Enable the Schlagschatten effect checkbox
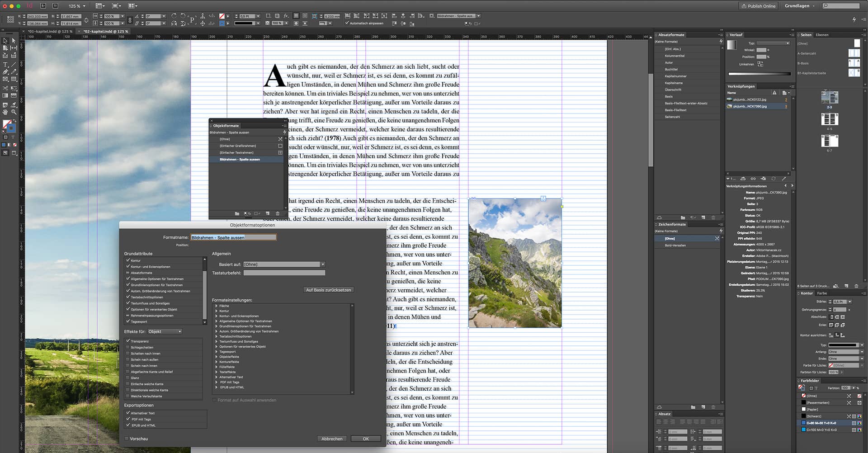This screenshot has width=868, height=453. point(128,347)
